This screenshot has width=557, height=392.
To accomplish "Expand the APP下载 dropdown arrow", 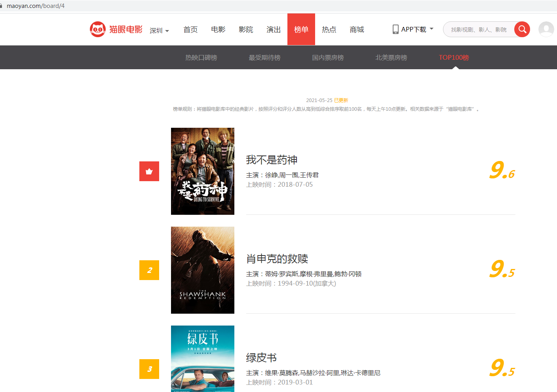I will click(432, 29).
